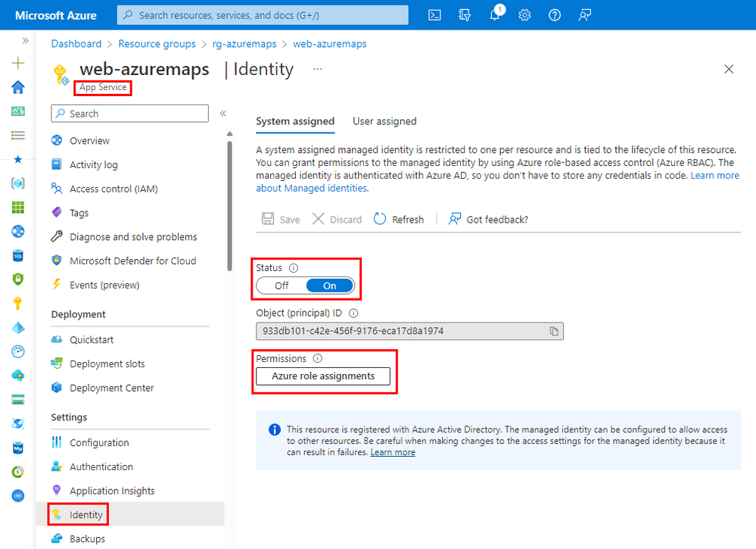Click Learn more link in info banner

pos(393,452)
